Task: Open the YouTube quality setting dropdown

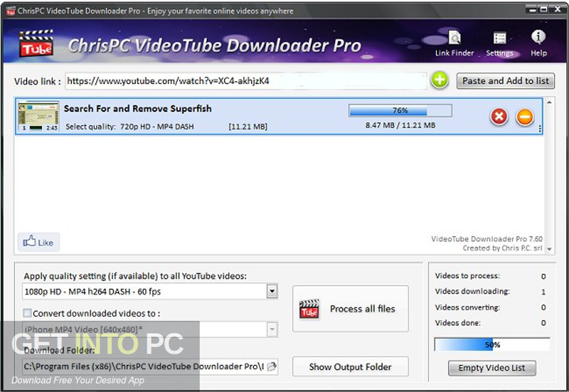Action: [272, 291]
